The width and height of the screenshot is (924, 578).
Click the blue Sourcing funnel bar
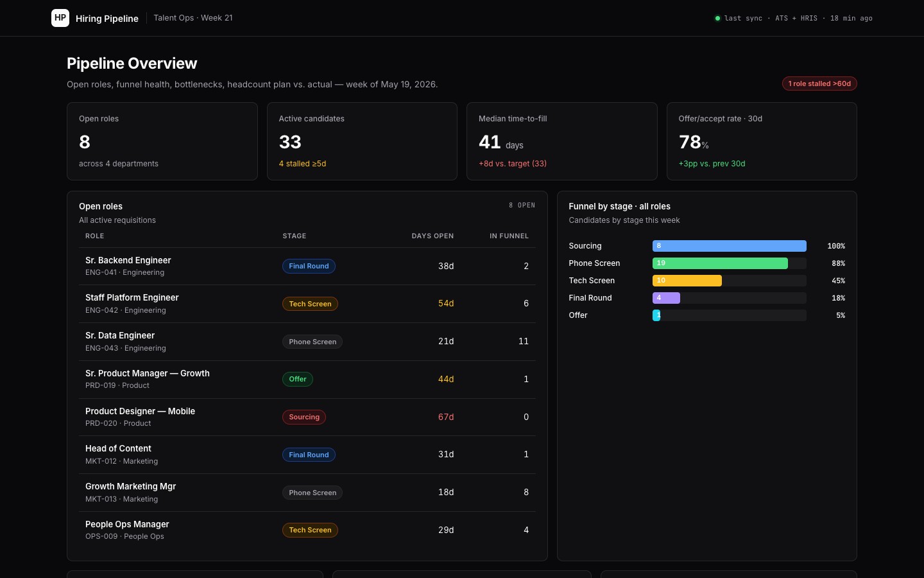pyautogui.click(x=730, y=246)
